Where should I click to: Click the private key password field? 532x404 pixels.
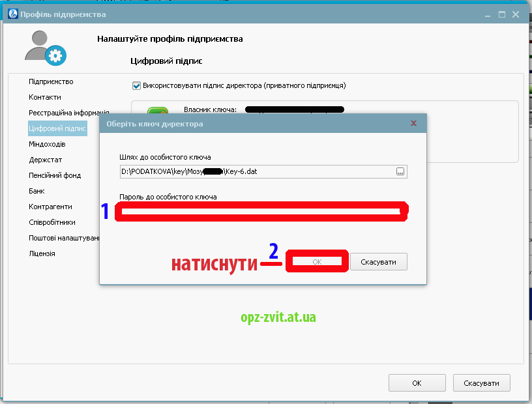(x=261, y=211)
